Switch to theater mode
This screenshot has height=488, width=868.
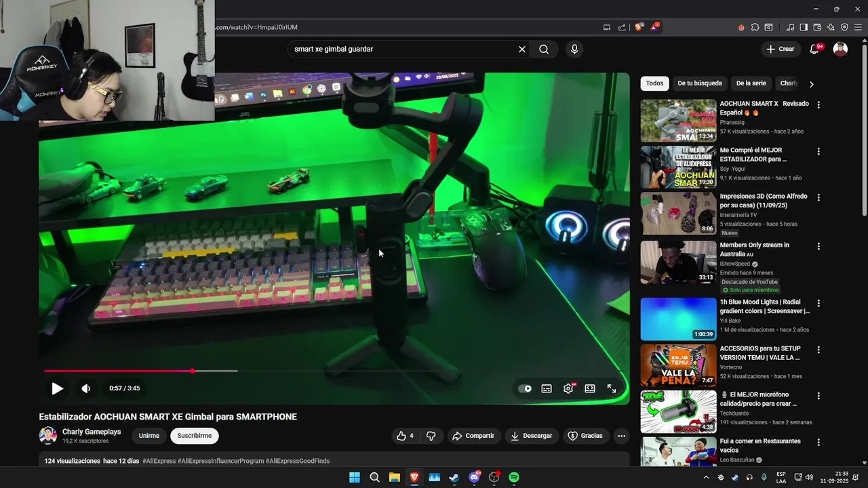(590, 388)
